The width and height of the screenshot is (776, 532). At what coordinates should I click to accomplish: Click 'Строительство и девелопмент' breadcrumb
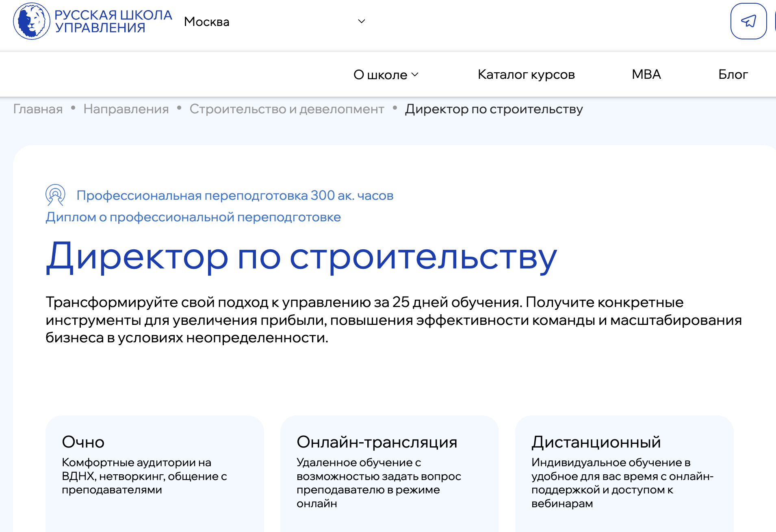point(286,109)
